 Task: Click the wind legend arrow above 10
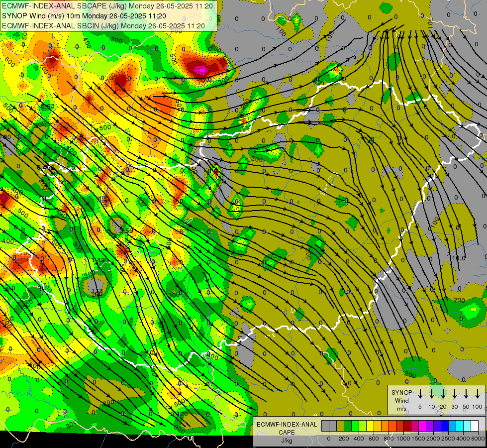click(x=432, y=393)
